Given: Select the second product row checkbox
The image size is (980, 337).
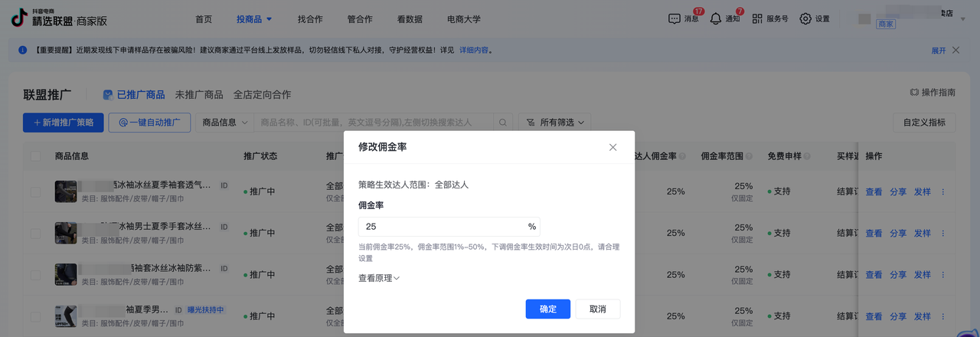Looking at the screenshot, I should [x=36, y=233].
